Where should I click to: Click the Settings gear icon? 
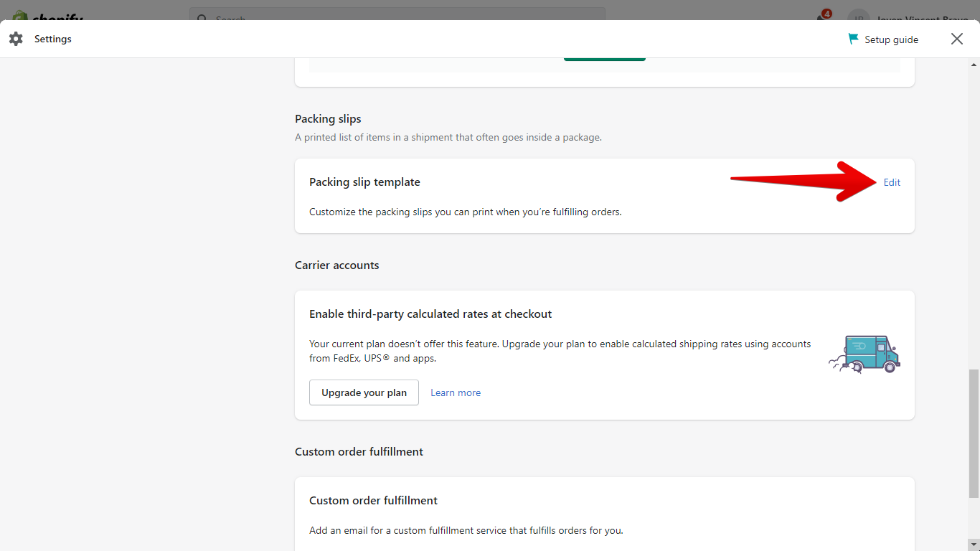coord(16,39)
